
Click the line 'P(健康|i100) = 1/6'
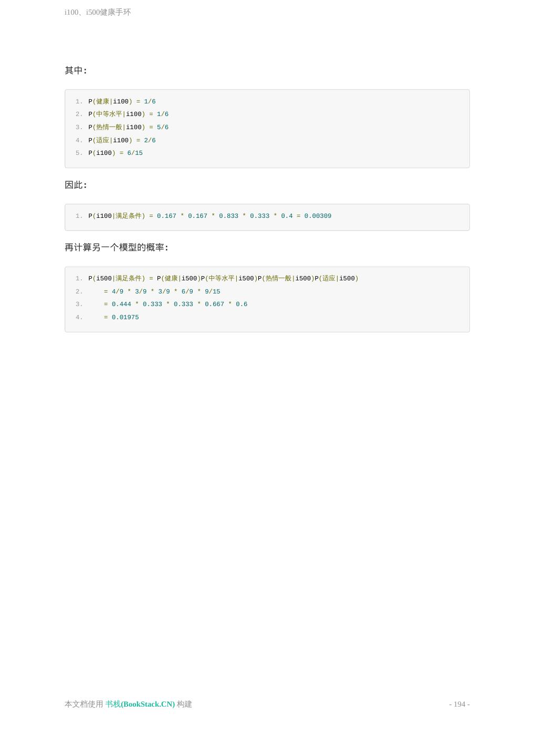point(122,101)
